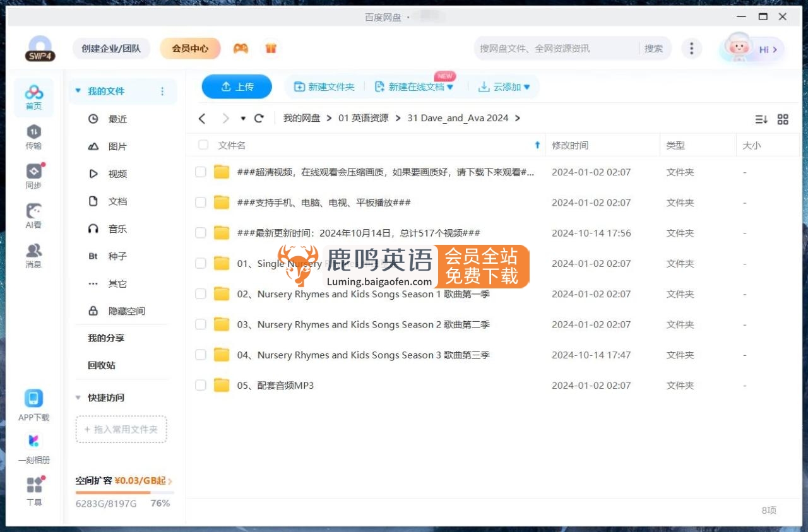Click the 拖入常用文件夹 drop box

[121, 429]
